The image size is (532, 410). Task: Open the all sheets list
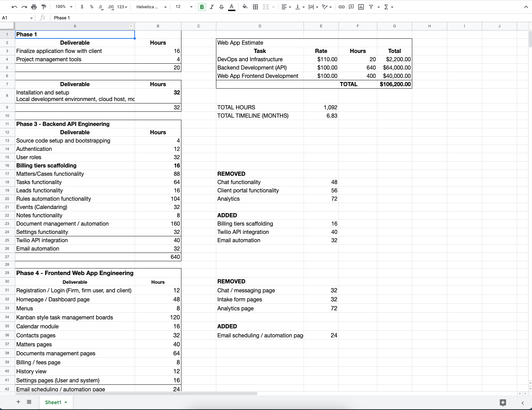[x=29, y=402]
